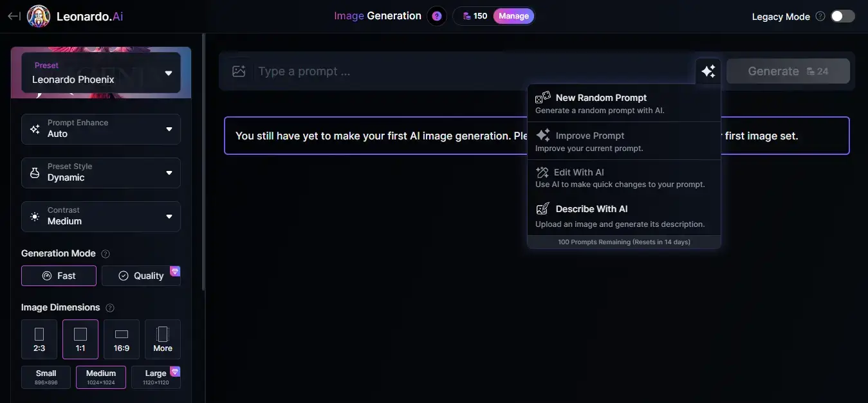Click the Legacy Mode help icon
The height and width of the screenshot is (403, 868).
pyautogui.click(x=820, y=17)
